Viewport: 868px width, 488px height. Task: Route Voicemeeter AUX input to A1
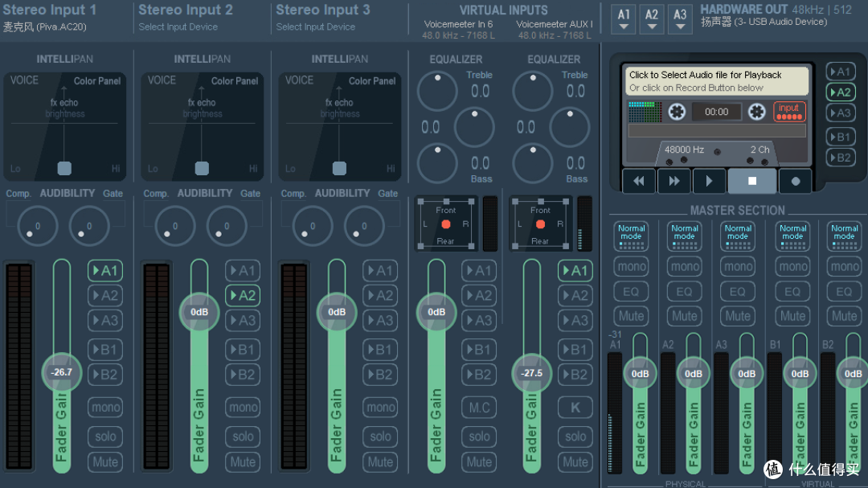click(x=575, y=271)
